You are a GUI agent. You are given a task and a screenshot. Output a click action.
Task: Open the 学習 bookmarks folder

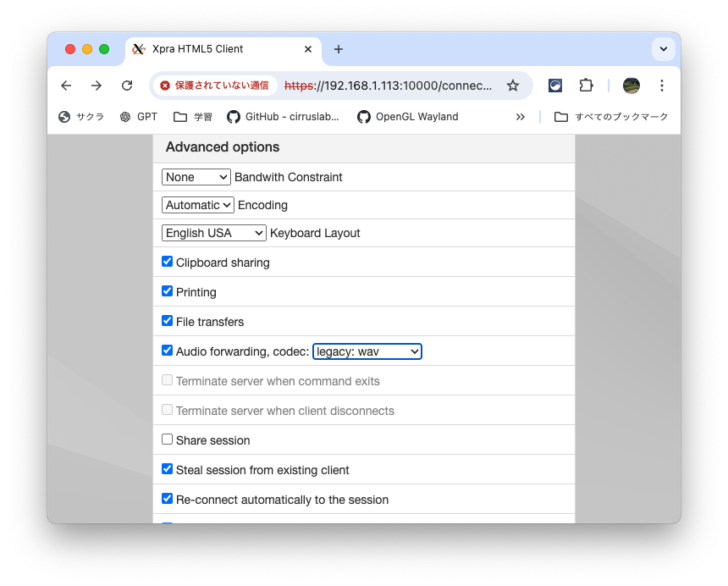(x=193, y=117)
